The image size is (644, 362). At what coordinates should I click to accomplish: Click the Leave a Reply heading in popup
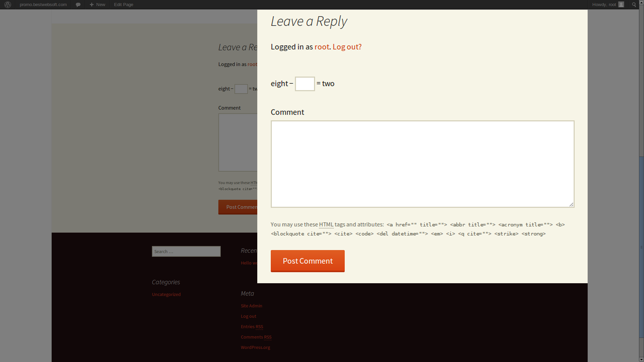[309, 21]
